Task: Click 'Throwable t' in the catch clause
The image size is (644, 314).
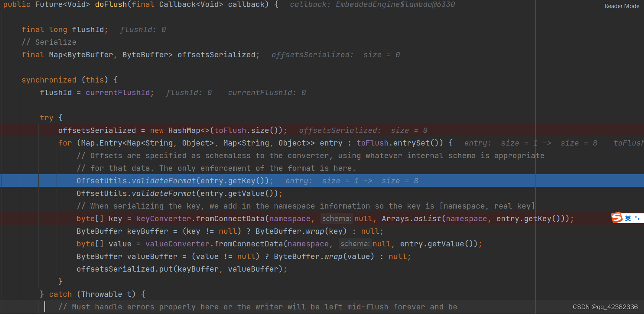Action: (106, 295)
